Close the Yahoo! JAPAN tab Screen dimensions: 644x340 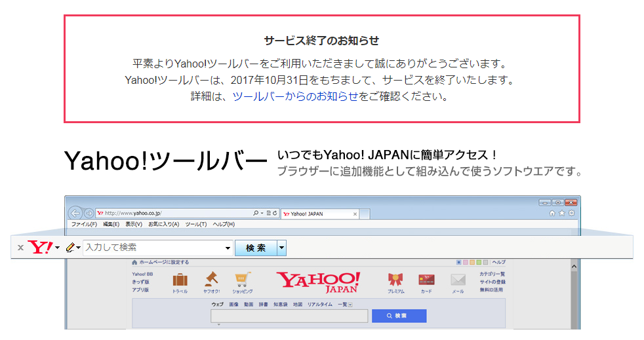click(x=355, y=214)
